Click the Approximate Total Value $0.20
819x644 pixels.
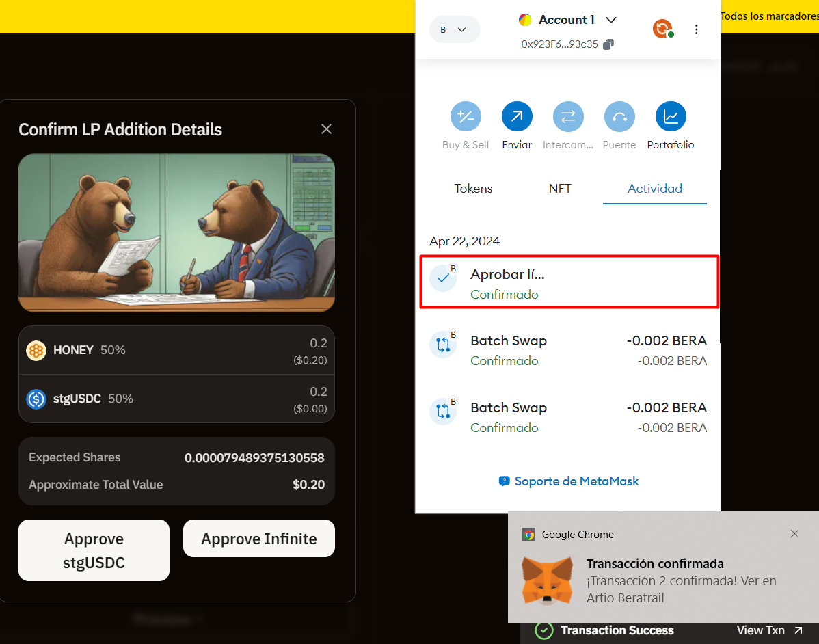[309, 485]
